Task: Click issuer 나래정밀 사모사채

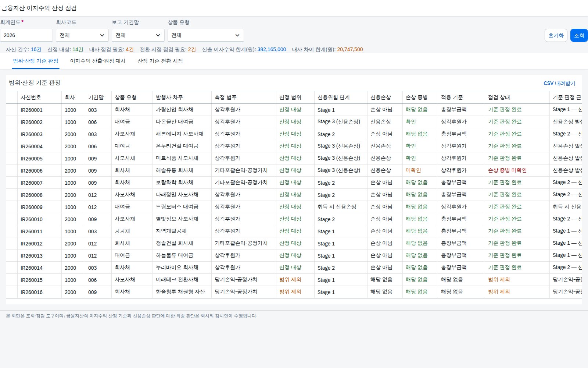Action: (177, 195)
